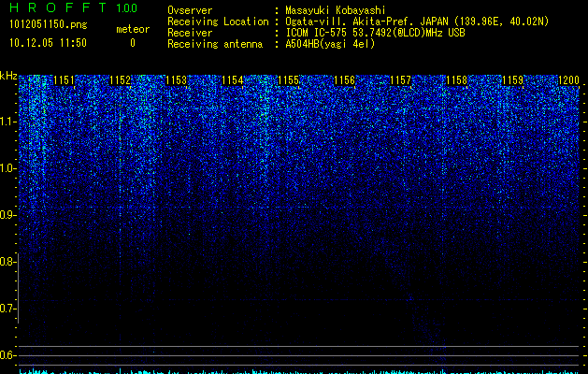Click the 1152 time marker
588x374 pixels.
121,79
